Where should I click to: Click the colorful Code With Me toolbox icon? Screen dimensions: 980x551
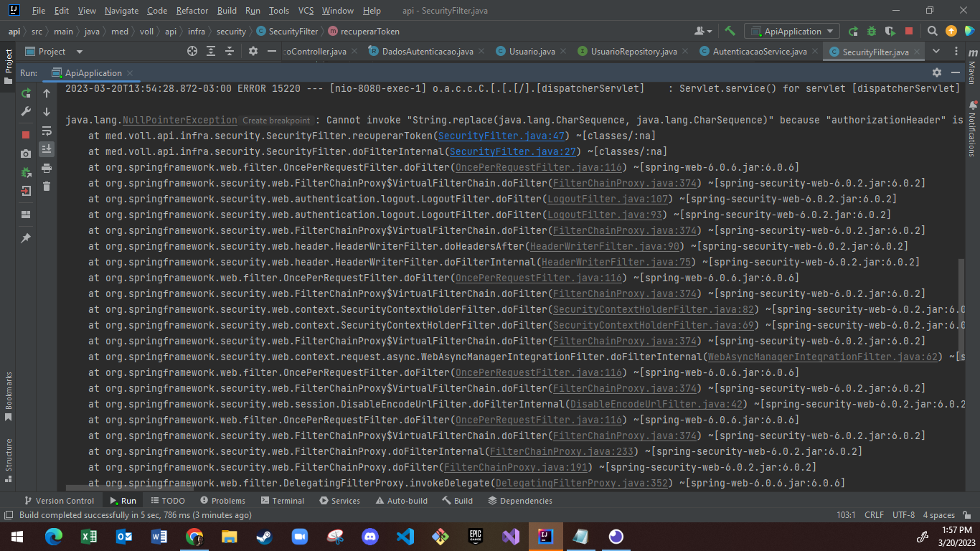(969, 31)
